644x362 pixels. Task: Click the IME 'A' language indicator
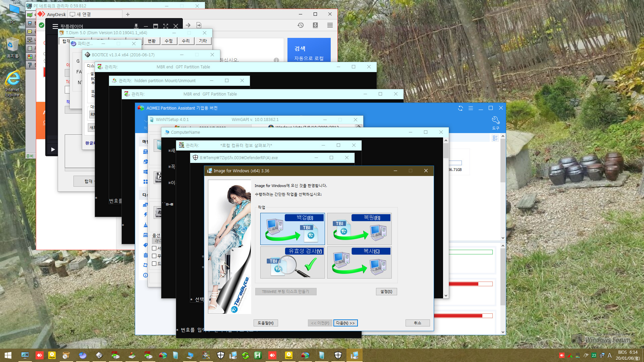click(610, 355)
